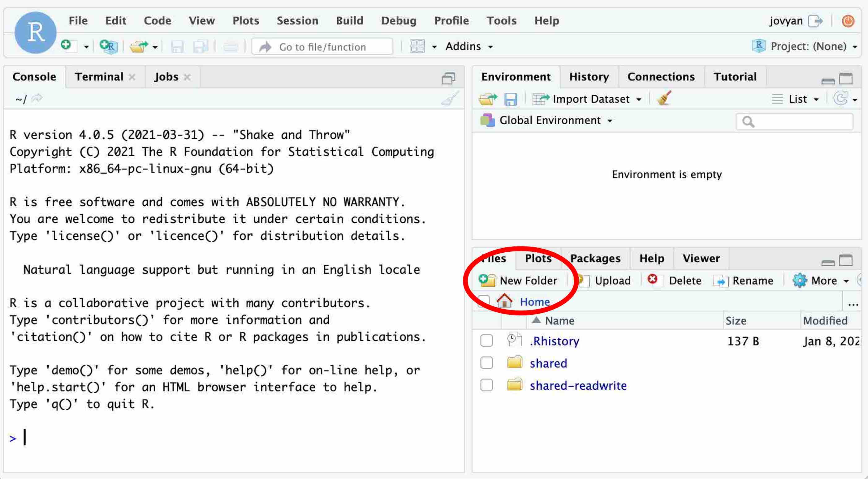Viewport: 868px width, 479px height.
Task: Click the RStudio R logo
Action: pos(35,33)
